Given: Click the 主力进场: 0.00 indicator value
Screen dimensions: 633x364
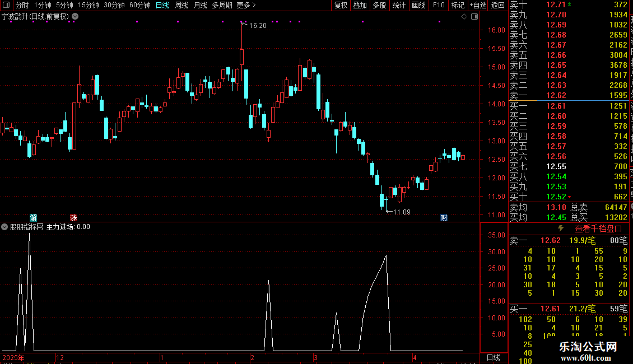Looking at the screenshot, I should pos(68,227).
